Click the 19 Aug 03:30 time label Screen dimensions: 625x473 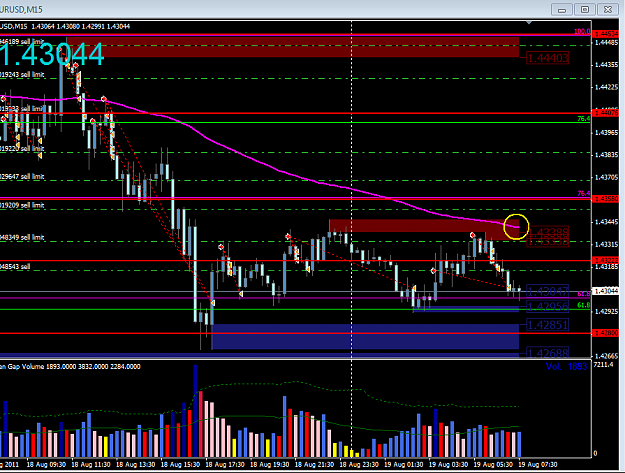tap(448, 465)
